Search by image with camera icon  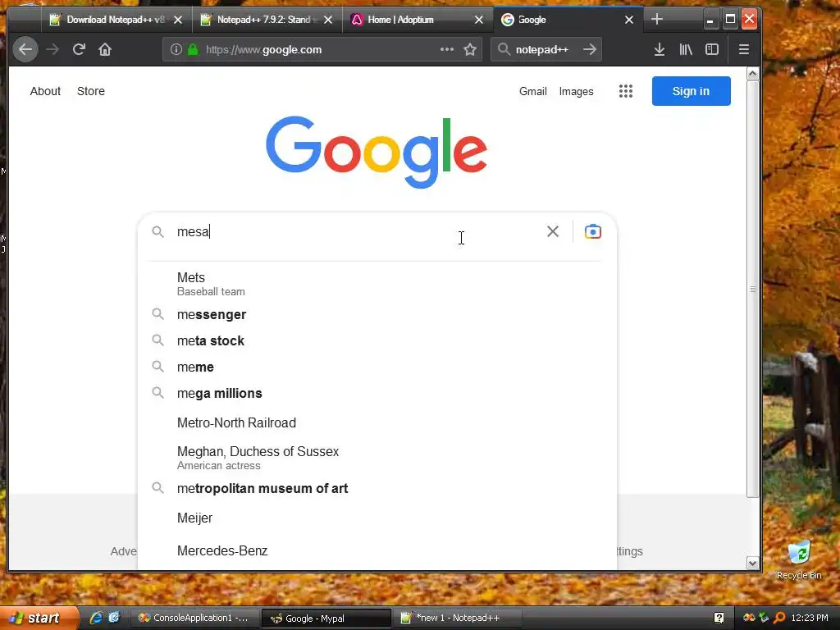click(x=592, y=231)
